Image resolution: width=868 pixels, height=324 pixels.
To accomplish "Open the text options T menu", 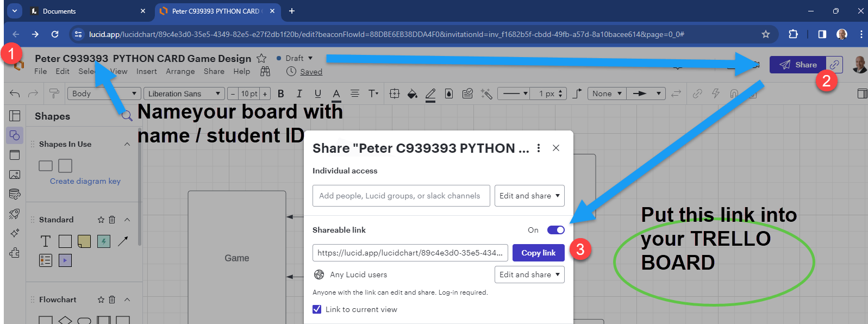I will [x=373, y=94].
